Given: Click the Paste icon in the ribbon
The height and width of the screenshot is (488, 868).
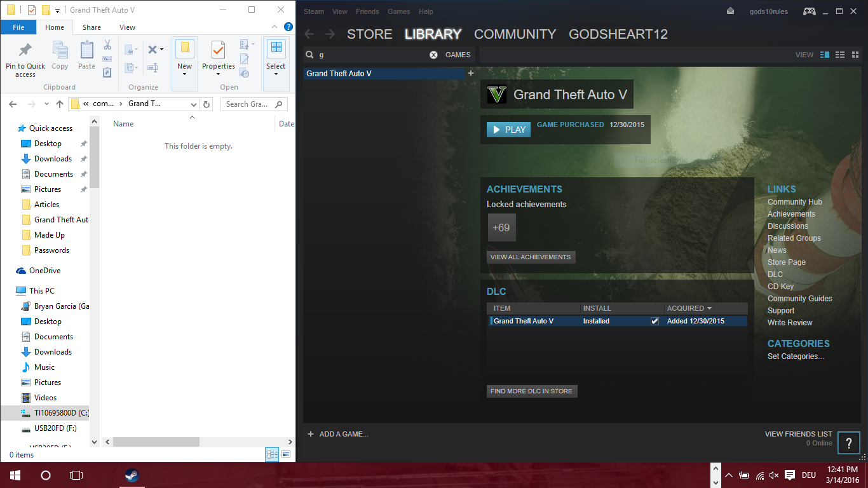Looking at the screenshot, I should [86, 50].
